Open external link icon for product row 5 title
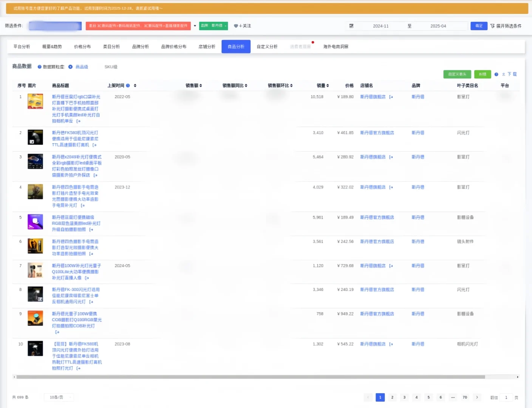 [x=91, y=230]
